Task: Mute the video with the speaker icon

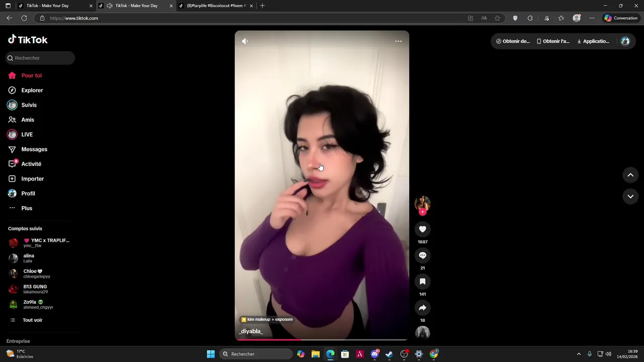Action: click(245, 41)
